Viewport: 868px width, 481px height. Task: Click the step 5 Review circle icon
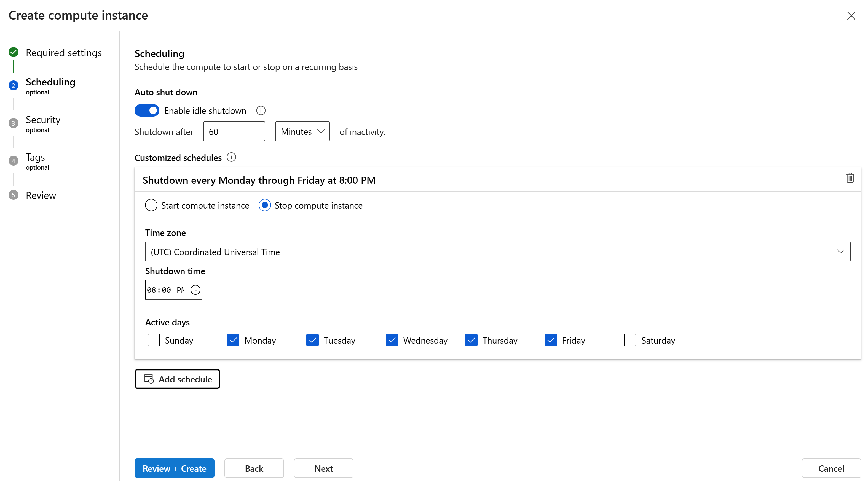click(x=14, y=195)
